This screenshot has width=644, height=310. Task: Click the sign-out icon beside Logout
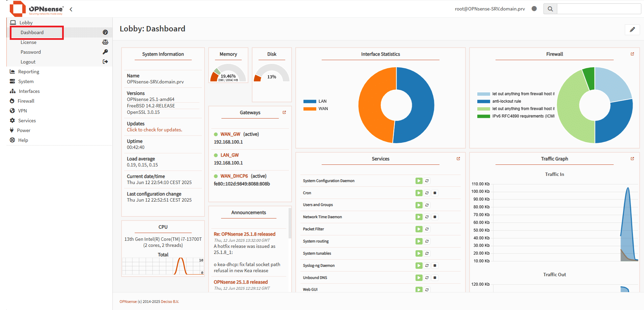click(105, 62)
